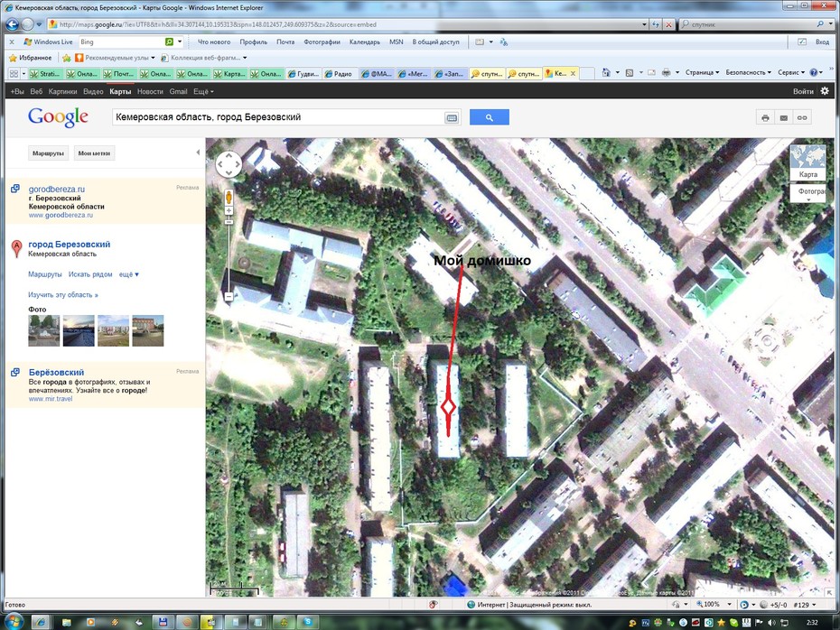Click the Internet Explorer back button
Viewport: 840px width, 630px height.
[x=13, y=24]
